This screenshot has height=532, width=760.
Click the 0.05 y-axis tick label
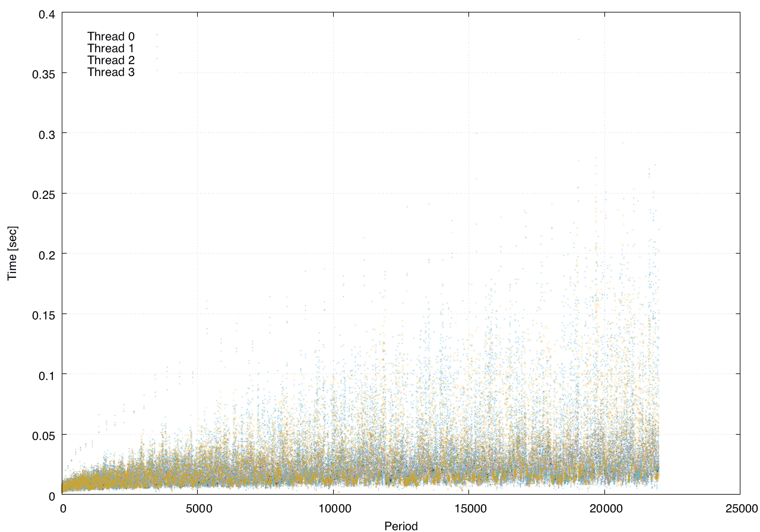pos(43,435)
